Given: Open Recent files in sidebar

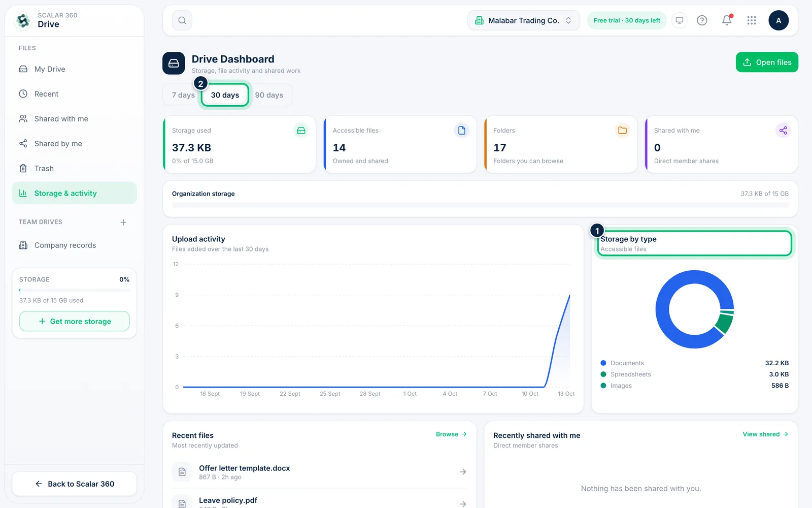Looking at the screenshot, I should click(x=75, y=94).
